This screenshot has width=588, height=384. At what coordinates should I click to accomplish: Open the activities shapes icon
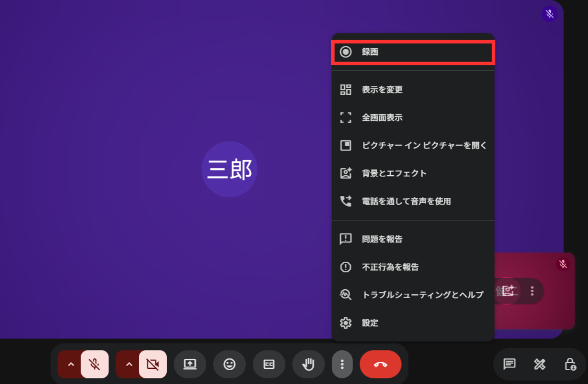point(539,364)
